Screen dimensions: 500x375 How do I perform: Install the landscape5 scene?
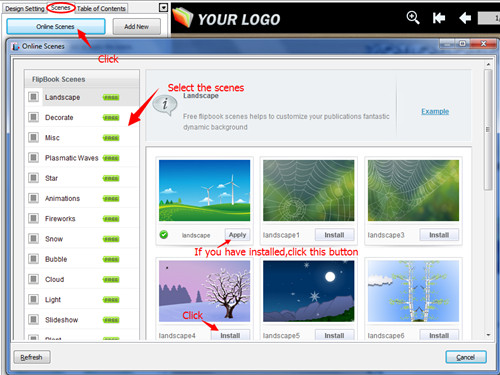[x=334, y=335]
